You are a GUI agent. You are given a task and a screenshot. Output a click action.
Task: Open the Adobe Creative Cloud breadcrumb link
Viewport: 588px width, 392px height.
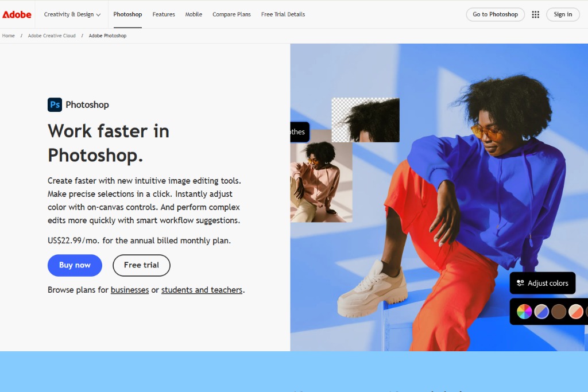[x=52, y=36]
